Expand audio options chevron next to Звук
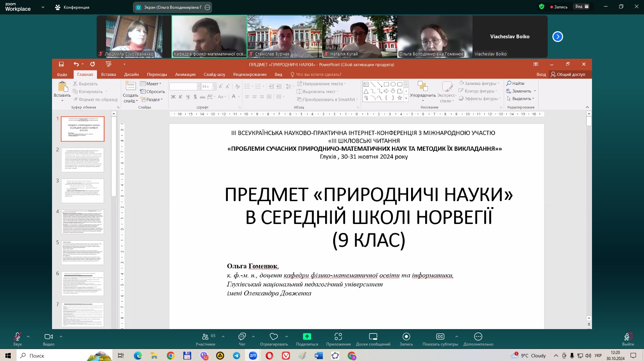Screen dimensions: 644x361 [28, 336]
